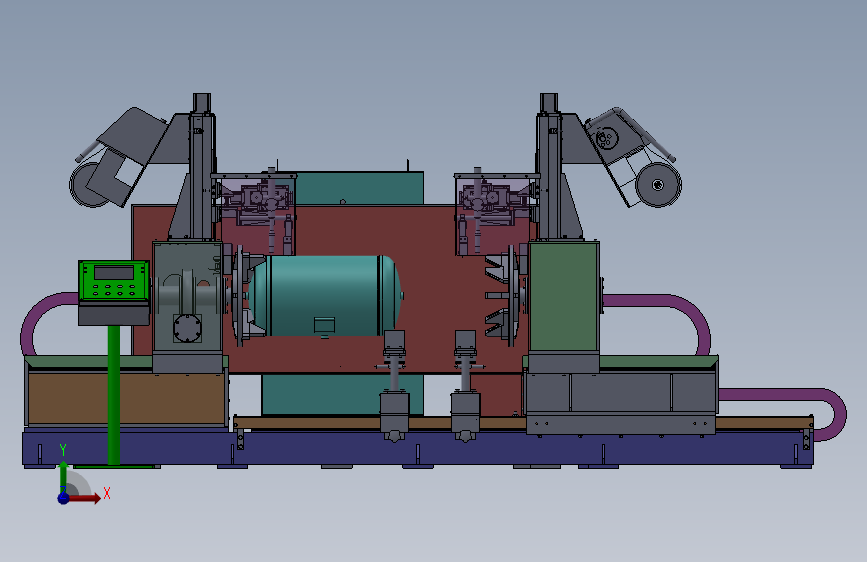Click the red X axis arrow of the triad

point(84,498)
